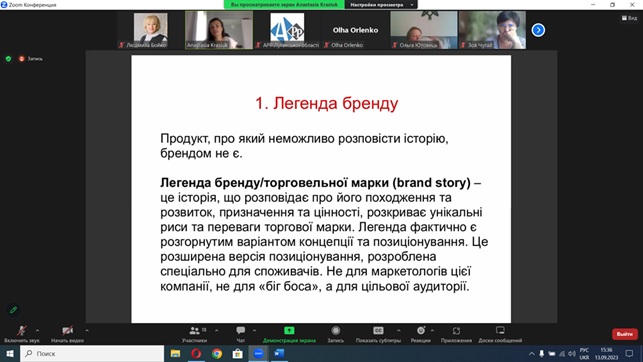Open the Чат chat panel

(x=241, y=334)
